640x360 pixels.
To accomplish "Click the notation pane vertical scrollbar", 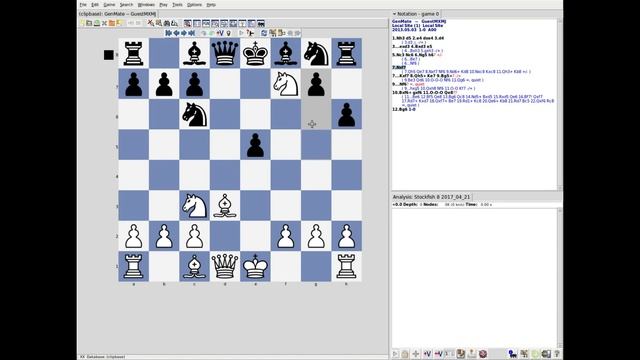I will point(560,104).
